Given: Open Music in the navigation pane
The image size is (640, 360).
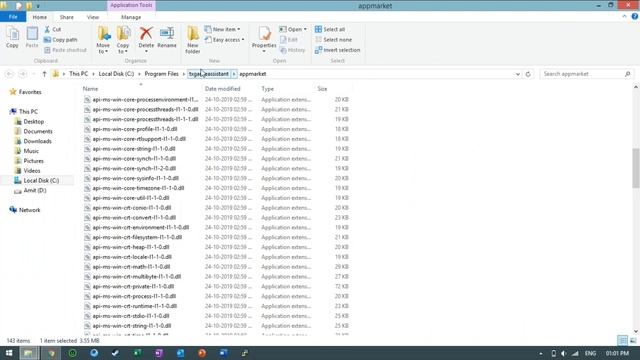Looking at the screenshot, I should coord(31,151).
